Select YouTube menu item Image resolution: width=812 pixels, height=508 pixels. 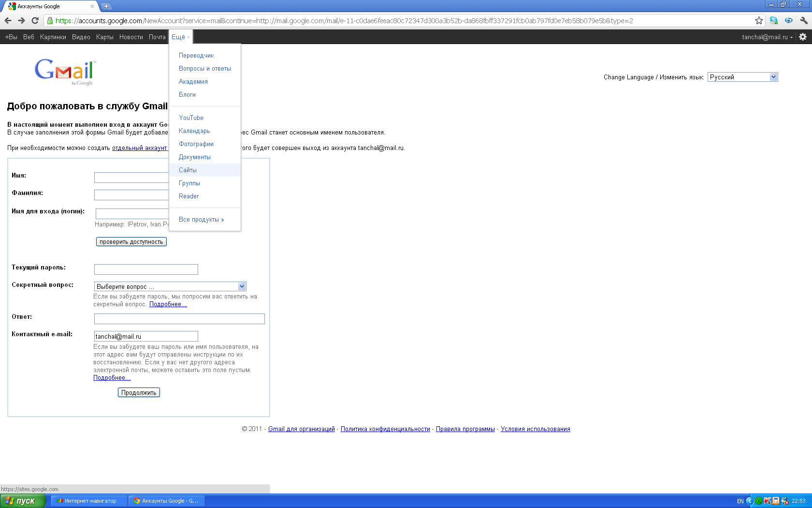pyautogui.click(x=205, y=118)
